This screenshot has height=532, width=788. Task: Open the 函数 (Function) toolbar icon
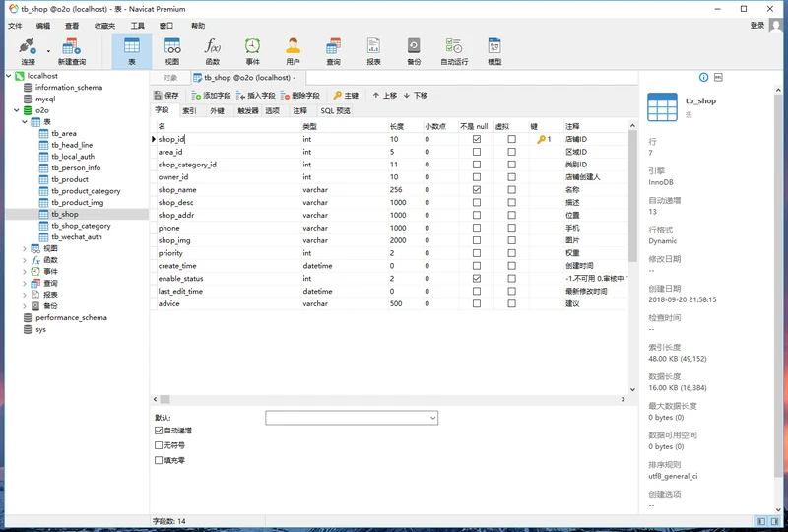212,50
